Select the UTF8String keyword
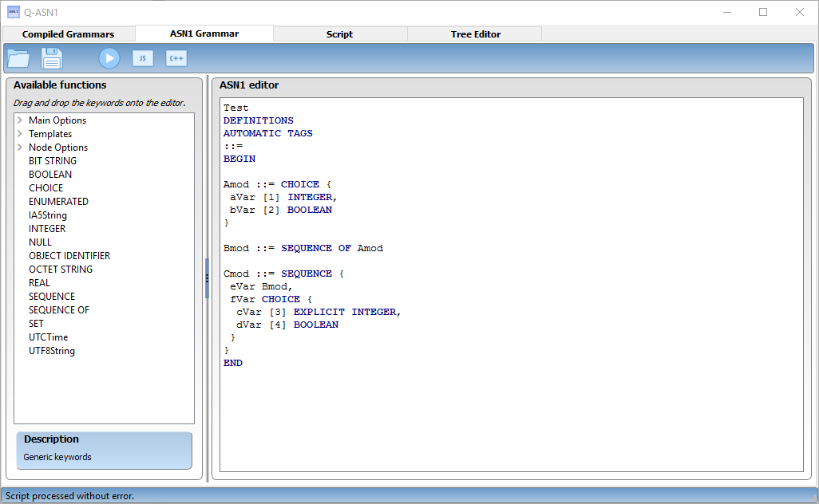 click(52, 351)
